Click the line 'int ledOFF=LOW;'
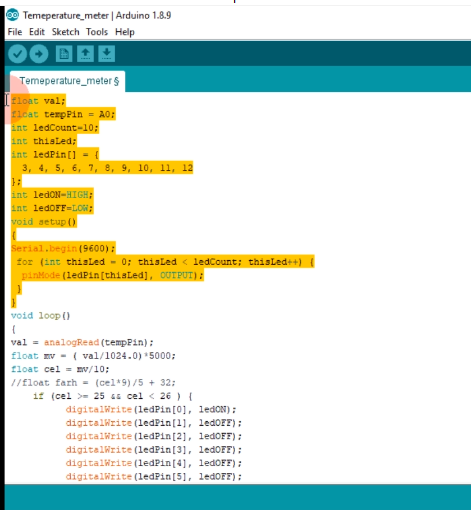This screenshot has width=471, height=510. tap(52, 208)
